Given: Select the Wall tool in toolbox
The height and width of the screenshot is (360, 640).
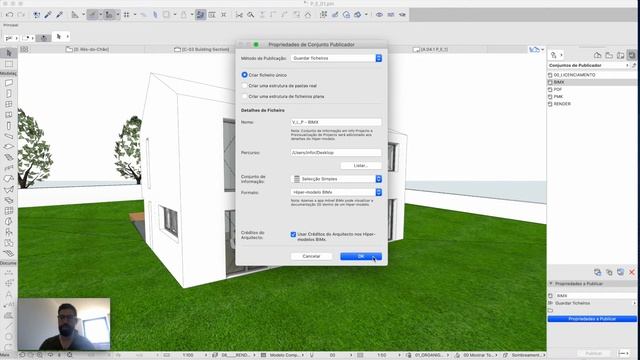Looking at the screenshot, I should pos(9,83).
